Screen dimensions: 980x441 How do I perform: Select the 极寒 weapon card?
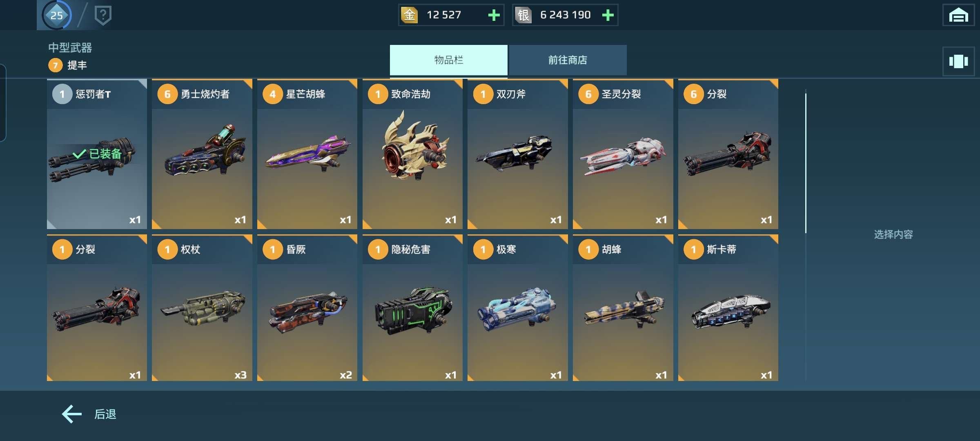(518, 308)
